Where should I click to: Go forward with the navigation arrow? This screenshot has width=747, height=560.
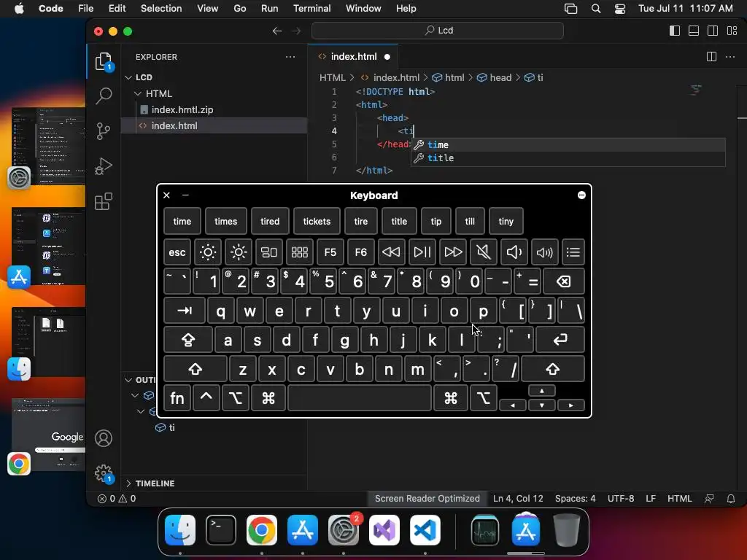pyautogui.click(x=296, y=31)
